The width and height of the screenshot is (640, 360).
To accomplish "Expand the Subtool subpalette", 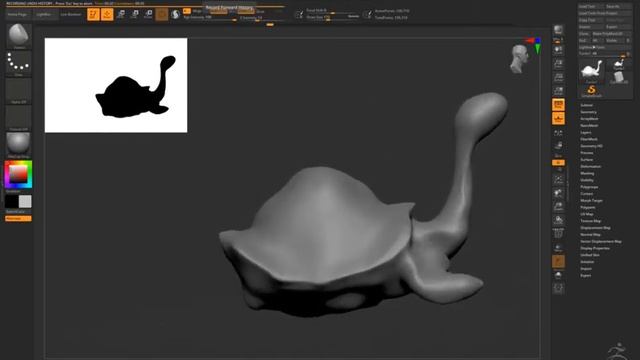I will tap(587, 105).
